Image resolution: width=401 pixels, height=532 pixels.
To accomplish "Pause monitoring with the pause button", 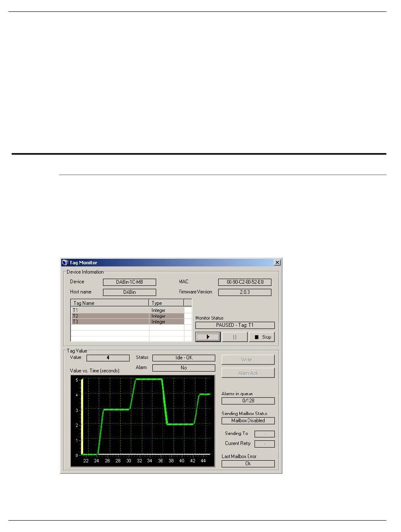I will point(235,337).
